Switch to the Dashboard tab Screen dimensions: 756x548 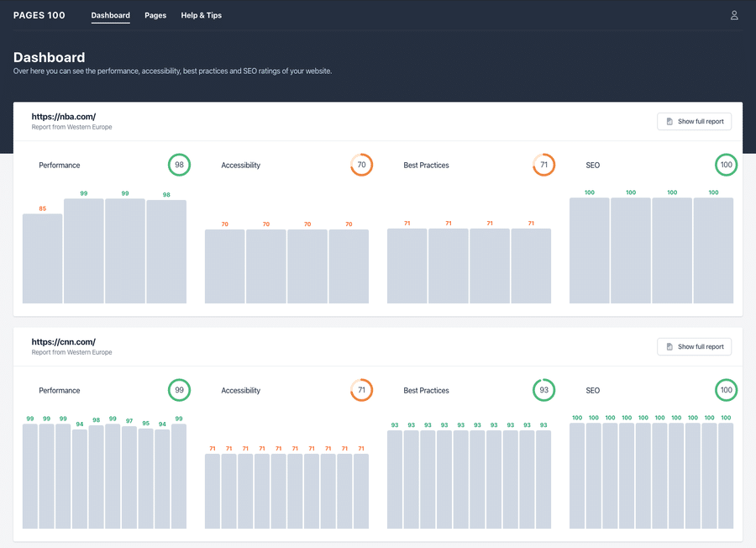tap(110, 15)
